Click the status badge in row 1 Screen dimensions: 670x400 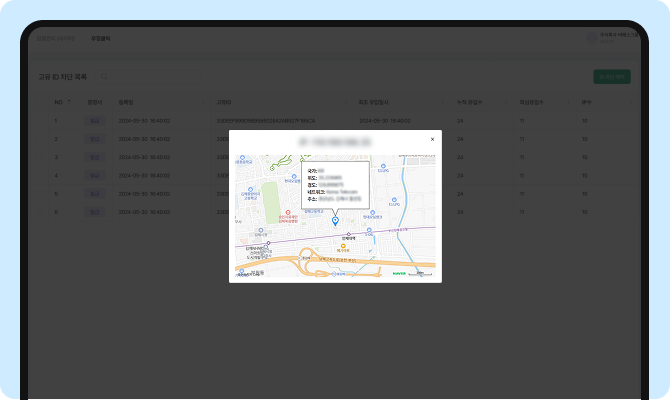[94, 121]
